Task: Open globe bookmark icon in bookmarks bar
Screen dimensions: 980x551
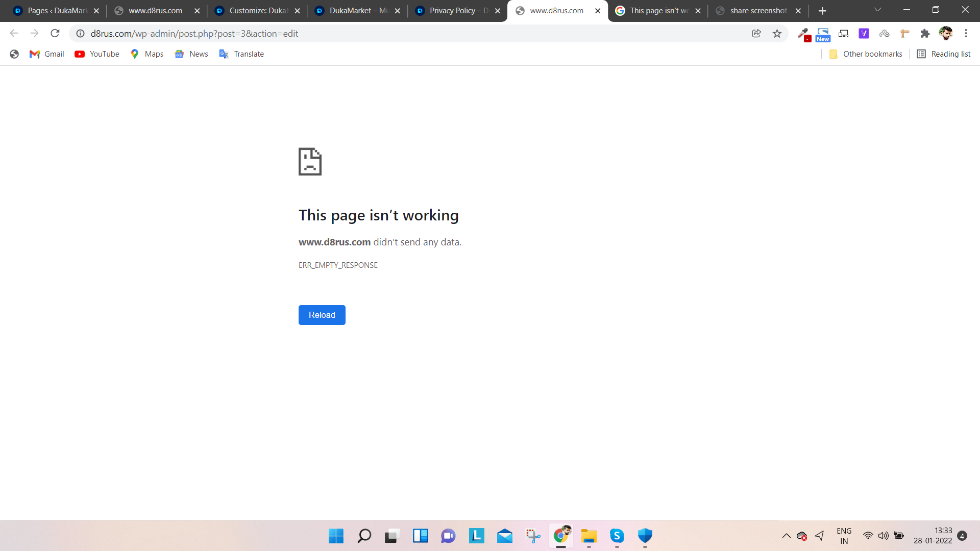Action: tap(14, 54)
